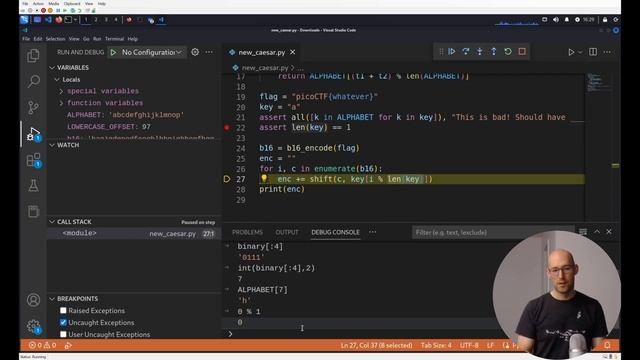
Task: Open the File menu
Action: click(26, 39)
